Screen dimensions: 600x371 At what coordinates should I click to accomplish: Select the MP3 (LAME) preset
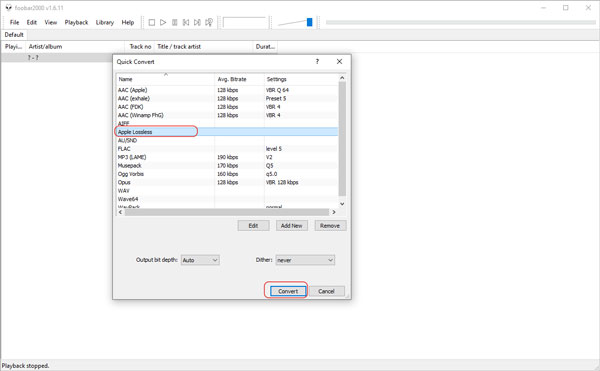click(x=227, y=157)
